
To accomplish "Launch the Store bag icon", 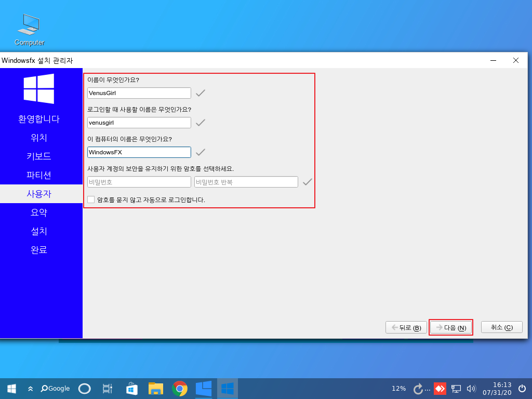I will (131, 389).
